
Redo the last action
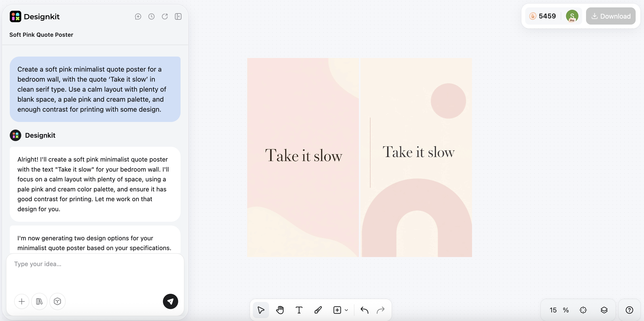coord(380,310)
